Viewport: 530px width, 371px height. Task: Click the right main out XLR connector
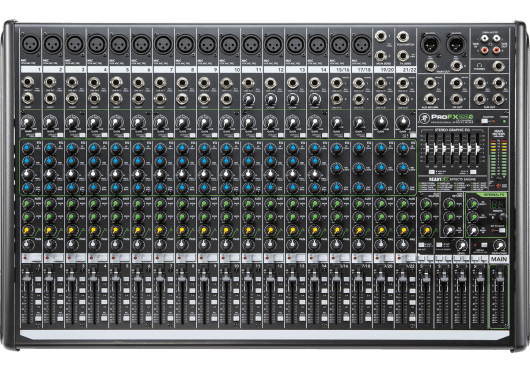[456, 44]
